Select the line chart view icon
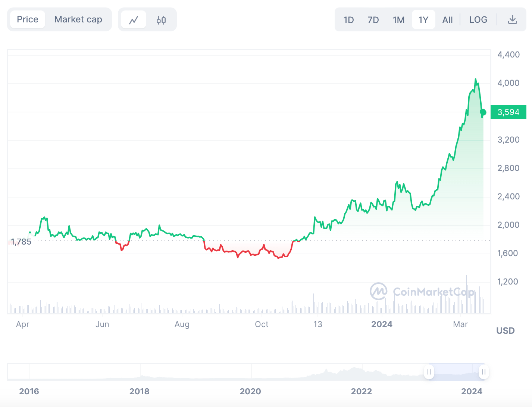 [x=134, y=19]
